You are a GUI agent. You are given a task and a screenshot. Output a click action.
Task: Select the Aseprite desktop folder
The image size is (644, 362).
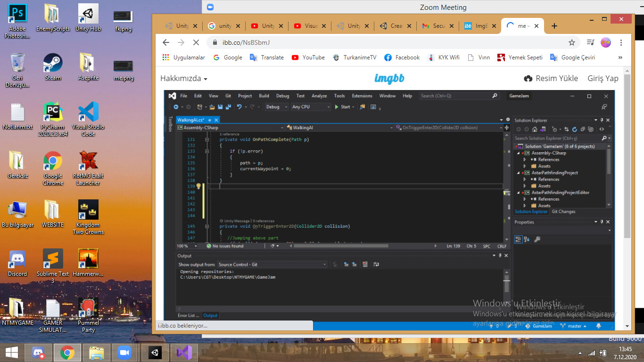click(88, 67)
